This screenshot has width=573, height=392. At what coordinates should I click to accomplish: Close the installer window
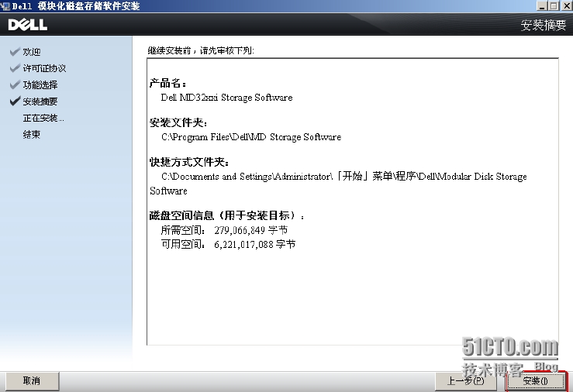[x=567, y=6]
